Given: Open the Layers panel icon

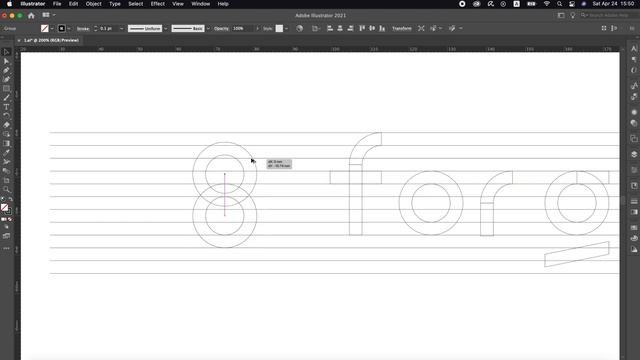Looking at the screenshot, I should [x=634, y=154].
